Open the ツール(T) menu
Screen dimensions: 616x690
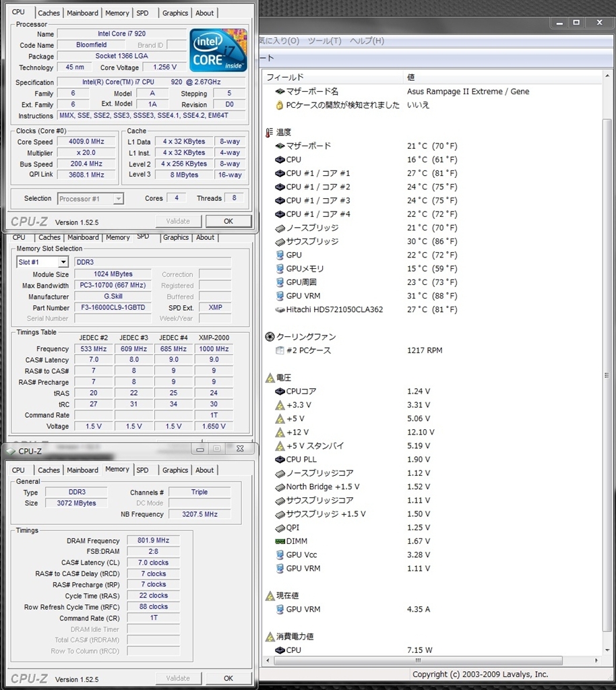coord(324,41)
